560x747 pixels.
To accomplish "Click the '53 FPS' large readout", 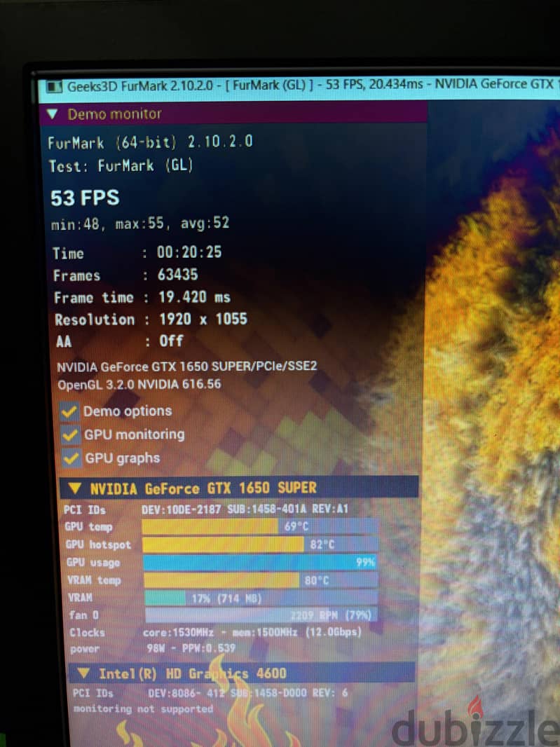I will pyautogui.click(x=85, y=198).
